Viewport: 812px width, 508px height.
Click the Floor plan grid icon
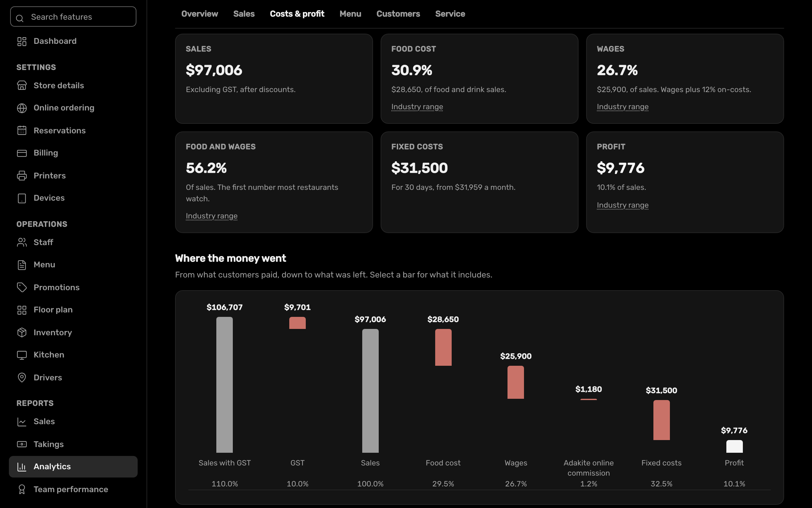[x=22, y=310]
